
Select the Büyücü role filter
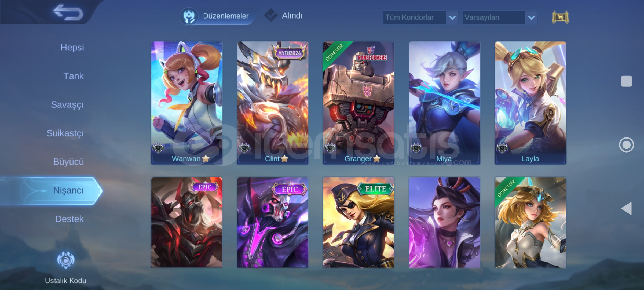(68, 162)
